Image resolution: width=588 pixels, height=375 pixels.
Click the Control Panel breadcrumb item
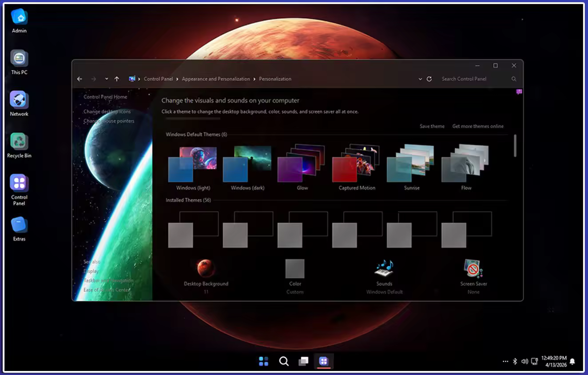click(x=158, y=79)
